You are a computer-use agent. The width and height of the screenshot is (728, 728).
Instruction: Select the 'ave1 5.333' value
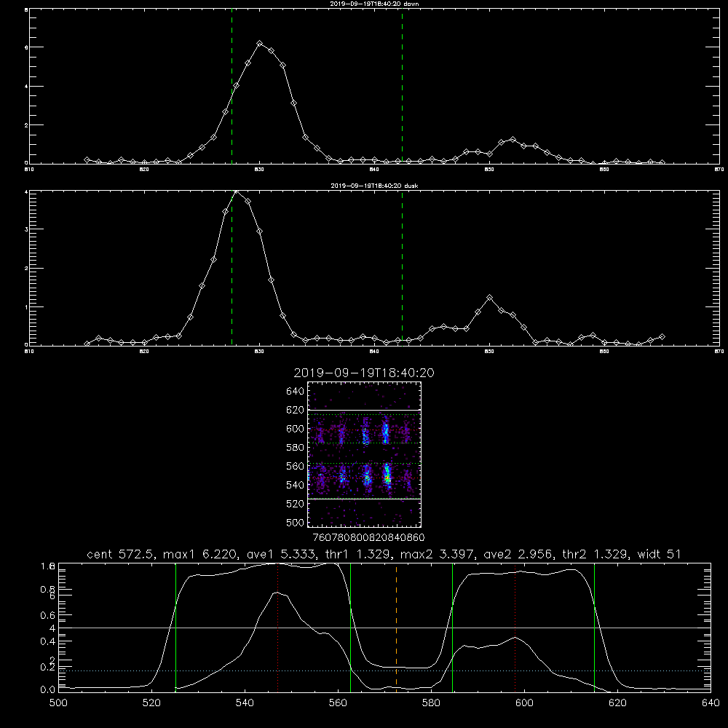[x=281, y=554]
